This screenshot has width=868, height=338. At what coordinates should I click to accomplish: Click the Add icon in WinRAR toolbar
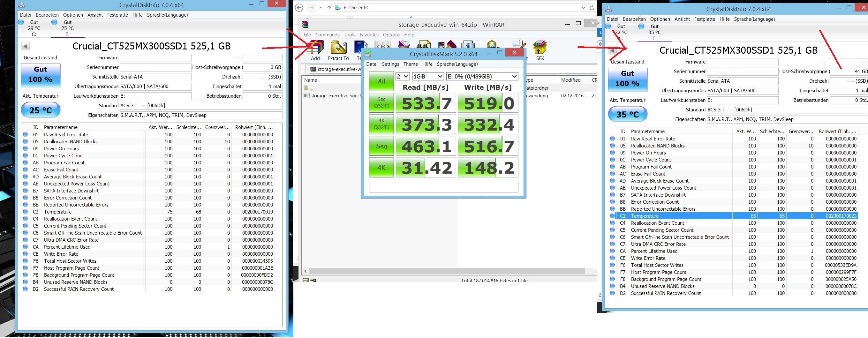315,48
